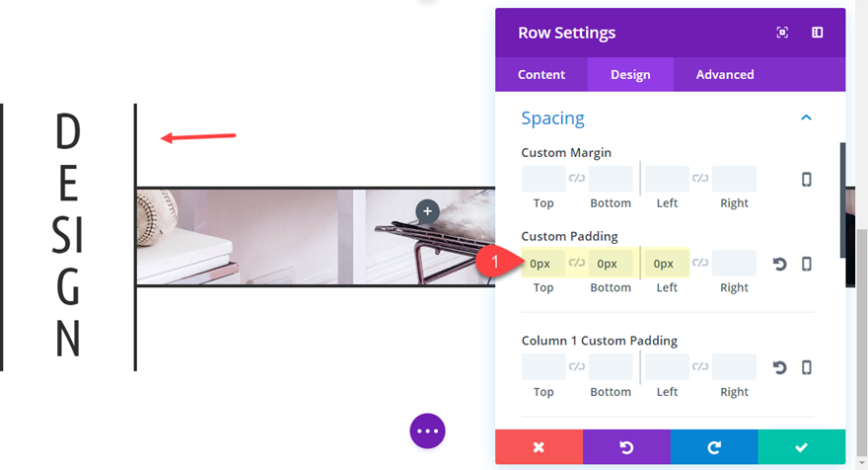Undo with the purple undo button

click(x=626, y=447)
